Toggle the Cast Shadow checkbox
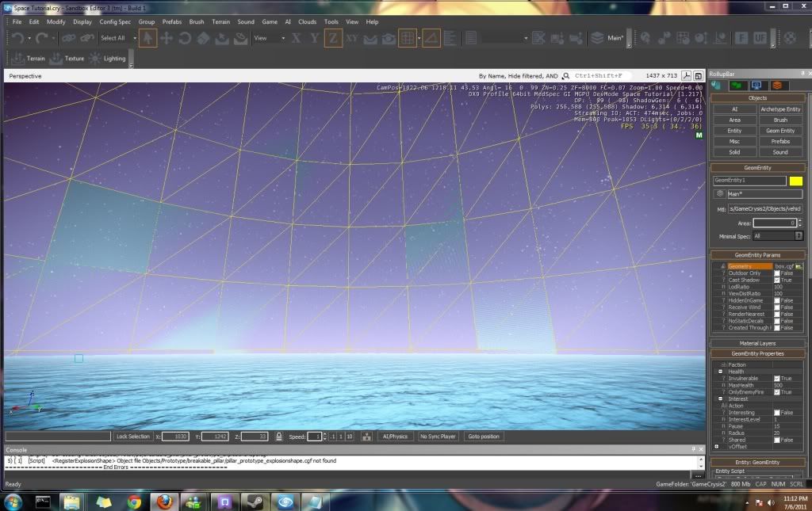 tap(777, 280)
